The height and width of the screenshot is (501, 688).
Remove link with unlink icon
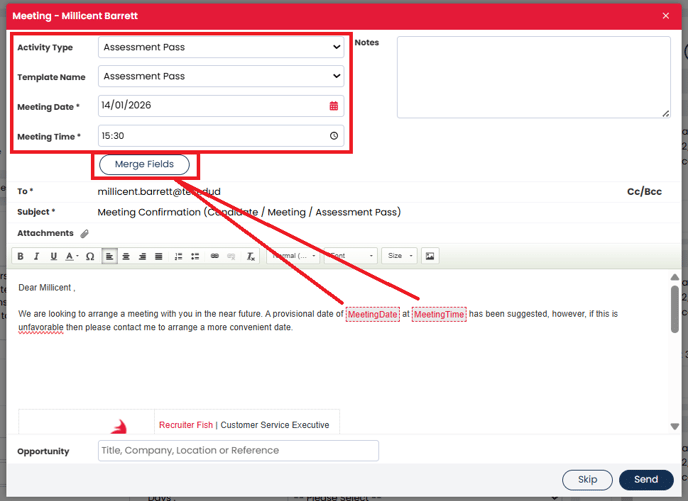pos(231,256)
